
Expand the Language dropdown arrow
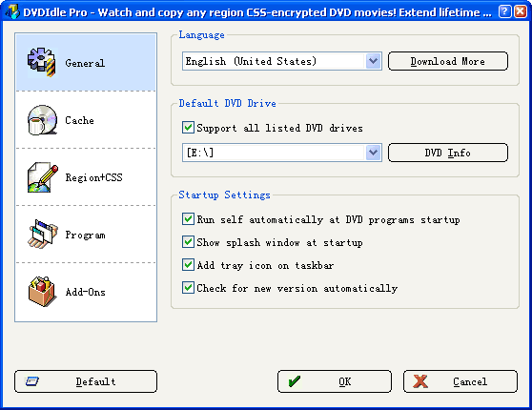click(x=373, y=61)
